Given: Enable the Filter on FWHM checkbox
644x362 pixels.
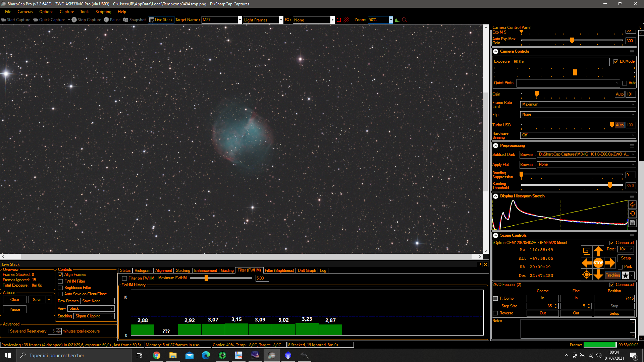Looking at the screenshot, I should [124, 279].
